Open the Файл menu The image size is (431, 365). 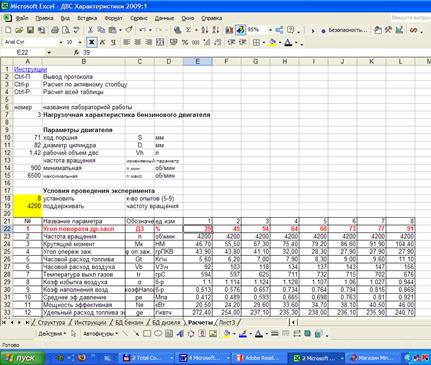tap(22, 18)
